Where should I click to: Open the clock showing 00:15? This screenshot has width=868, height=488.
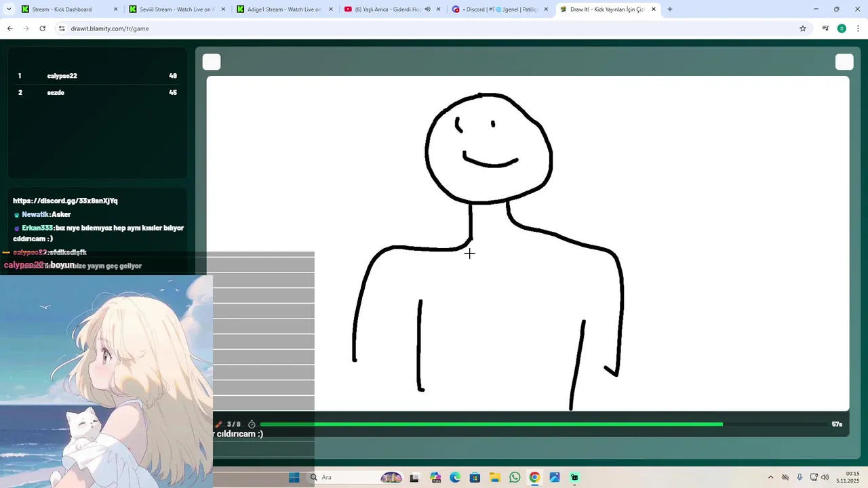[x=852, y=477]
